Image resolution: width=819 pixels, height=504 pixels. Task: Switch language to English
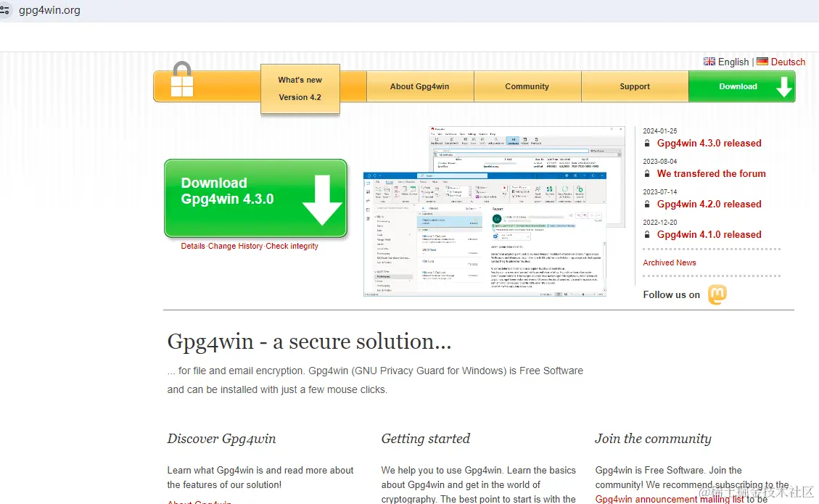point(733,62)
